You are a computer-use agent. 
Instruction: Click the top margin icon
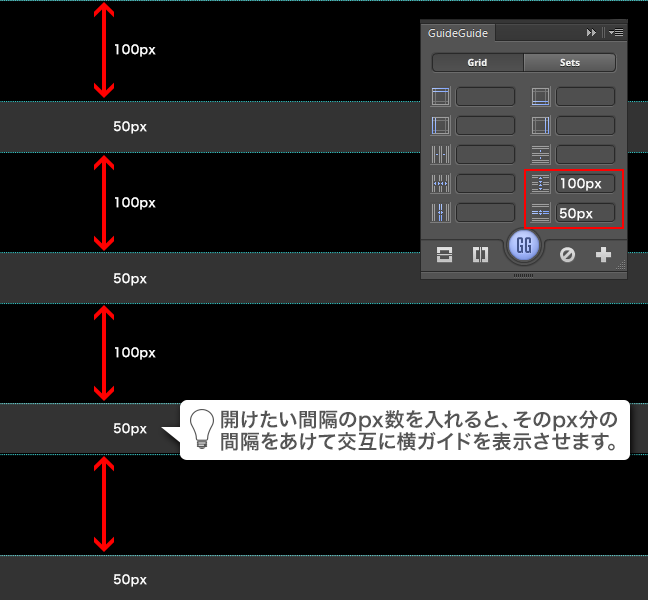(x=441, y=97)
